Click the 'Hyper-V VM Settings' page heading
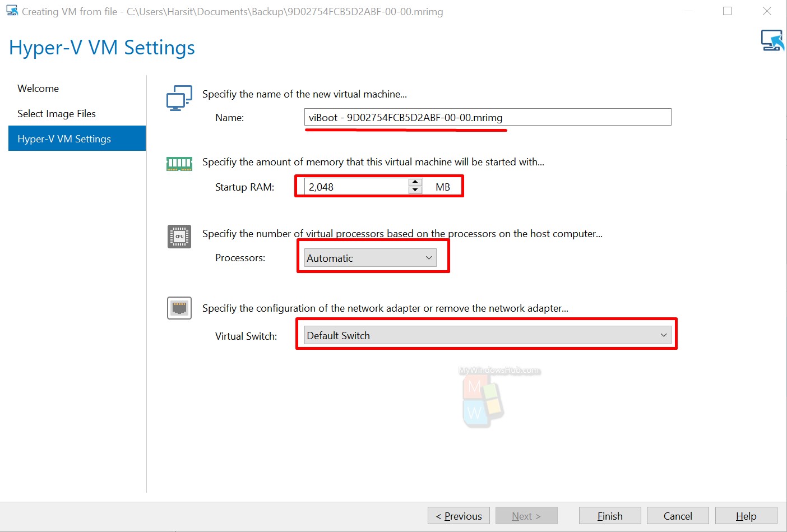787x532 pixels. click(x=102, y=48)
